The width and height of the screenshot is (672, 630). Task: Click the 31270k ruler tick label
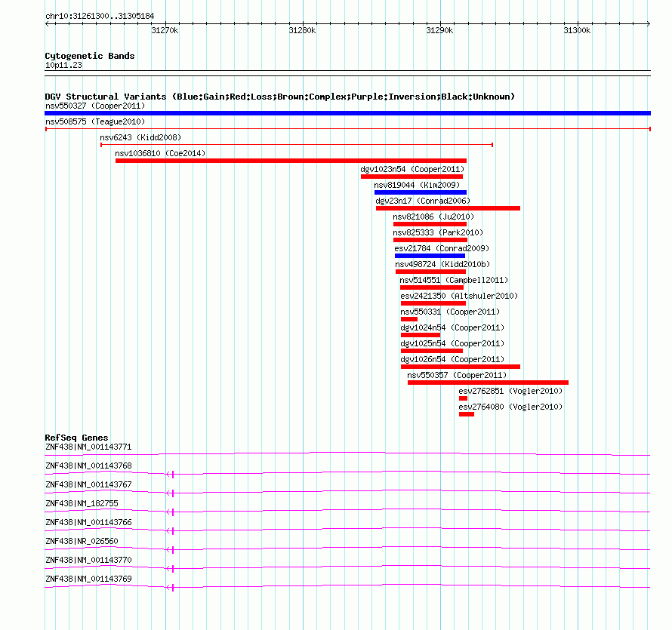(165, 30)
